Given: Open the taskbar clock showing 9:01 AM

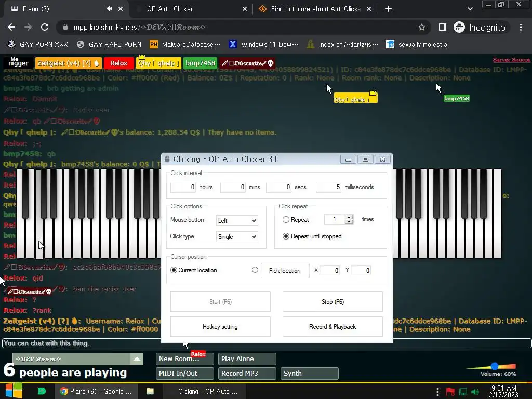Looking at the screenshot, I should (x=504, y=392).
